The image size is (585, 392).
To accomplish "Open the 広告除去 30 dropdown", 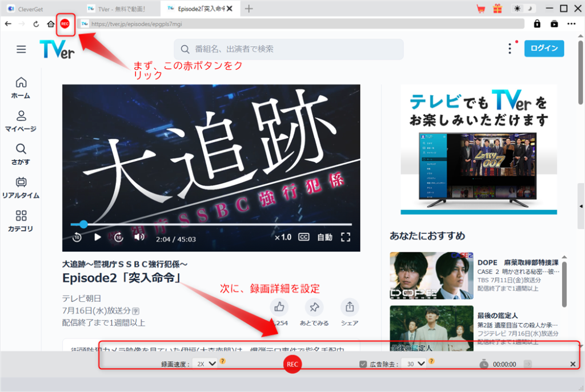I will click(414, 363).
